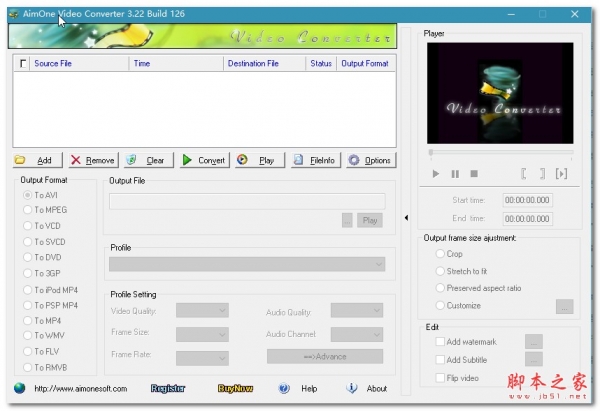Choose Preserved aspect ratio option
The image size is (600, 411).
click(x=478, y=288)
